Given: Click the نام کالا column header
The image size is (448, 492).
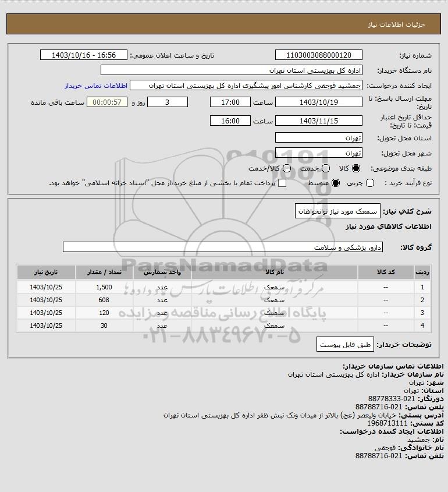Looking at the screenshot, I should (274, 272).
